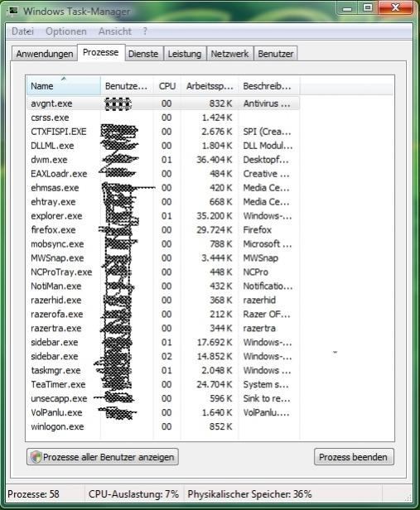Switch to the Anwendungen tab

(45, 54)
